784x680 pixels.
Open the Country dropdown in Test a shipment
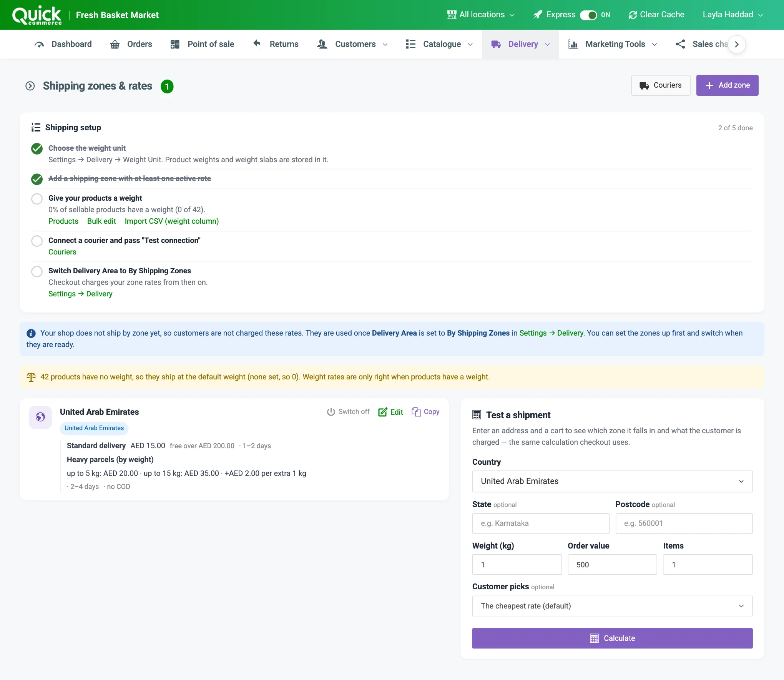pos(612,481)
